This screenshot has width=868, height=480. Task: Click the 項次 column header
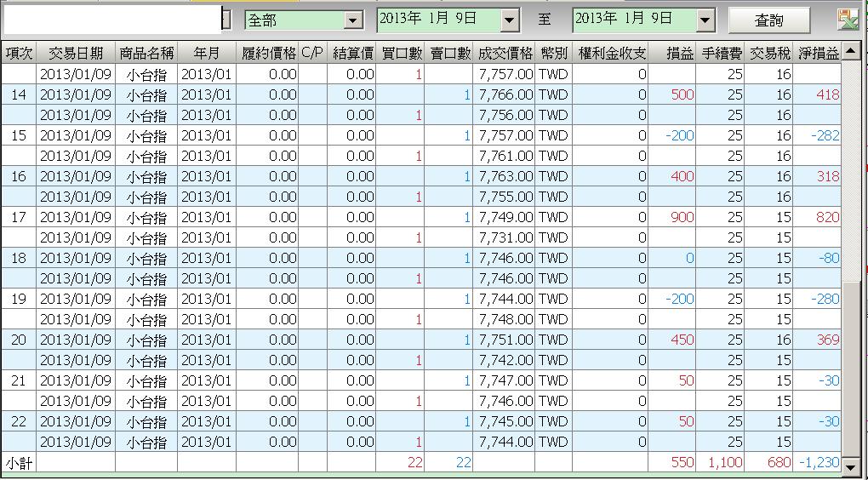pyautogui.click(x=20, y=53)
